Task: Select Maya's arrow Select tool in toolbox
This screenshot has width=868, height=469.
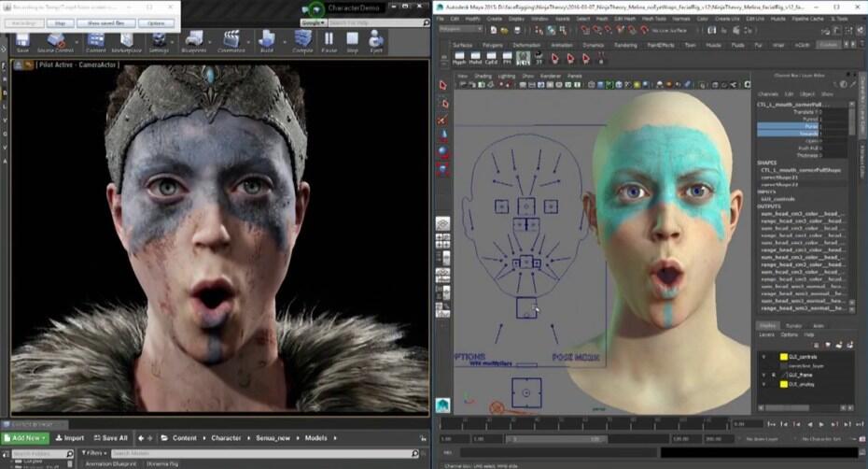Action: (x=442, y=85)
